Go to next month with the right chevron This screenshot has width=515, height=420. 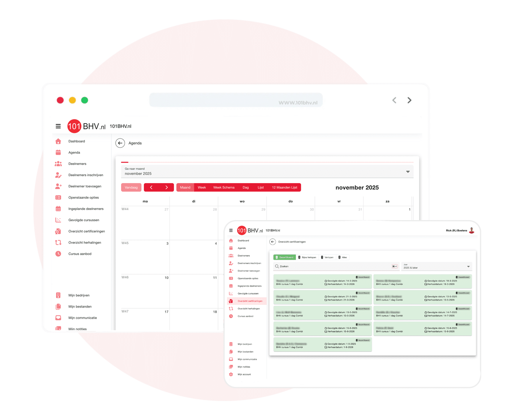167,187
